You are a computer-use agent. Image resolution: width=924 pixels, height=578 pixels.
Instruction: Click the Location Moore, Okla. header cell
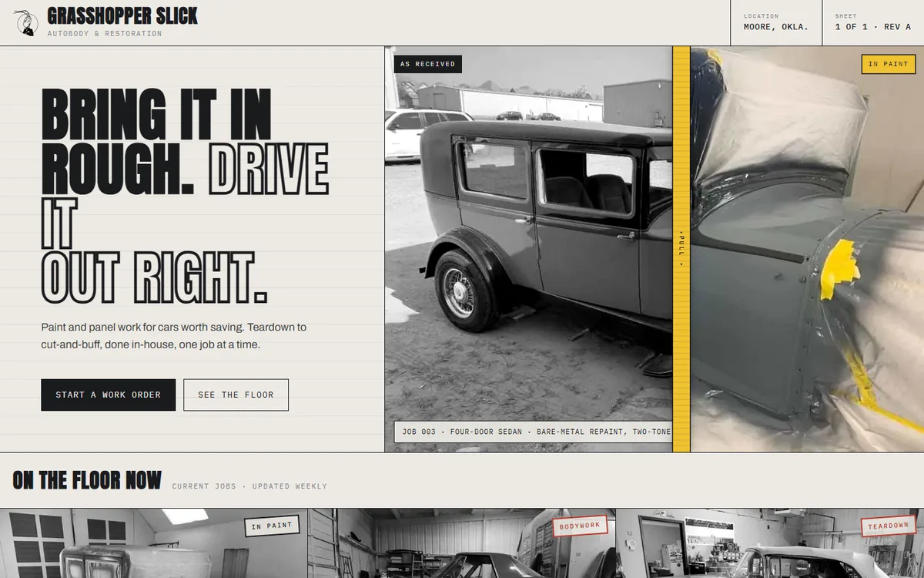776,22
